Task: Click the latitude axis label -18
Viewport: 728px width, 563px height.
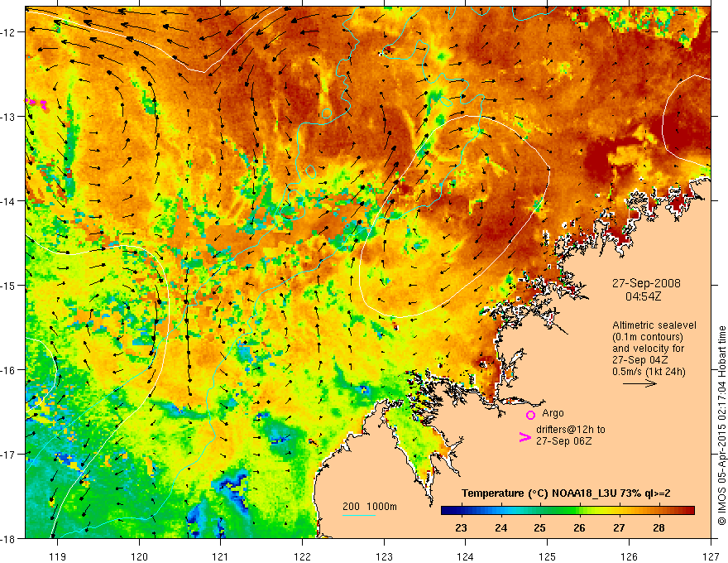Action: pyautogui.click(x=9, y=538)
